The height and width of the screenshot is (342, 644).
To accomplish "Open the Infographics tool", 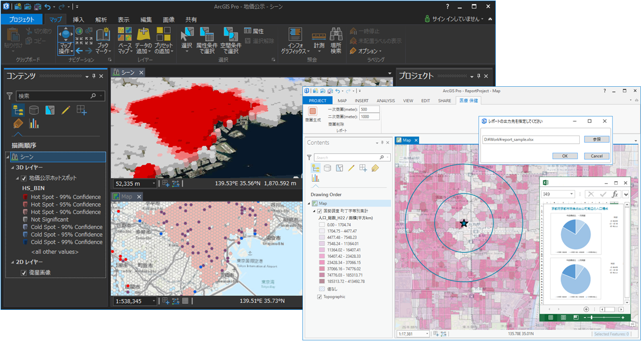I will click(296, 35).
